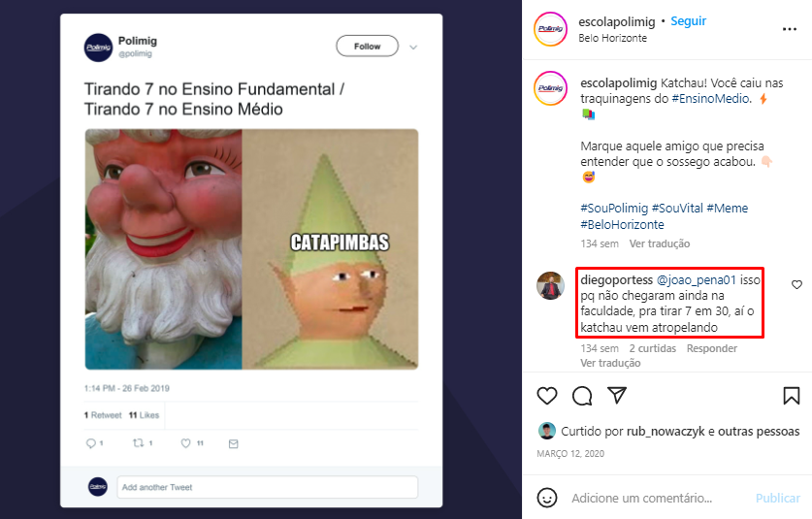The height and width of the screenshot is (519, 812).
Task: Expand the tweet options chevron
Action: [413, 47]
